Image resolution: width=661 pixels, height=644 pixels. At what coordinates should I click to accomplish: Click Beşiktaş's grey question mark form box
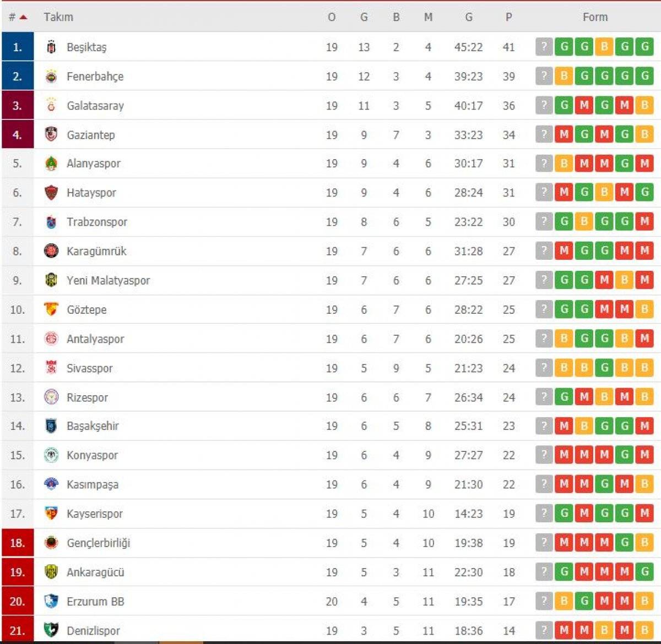click(x=544, y=47)
